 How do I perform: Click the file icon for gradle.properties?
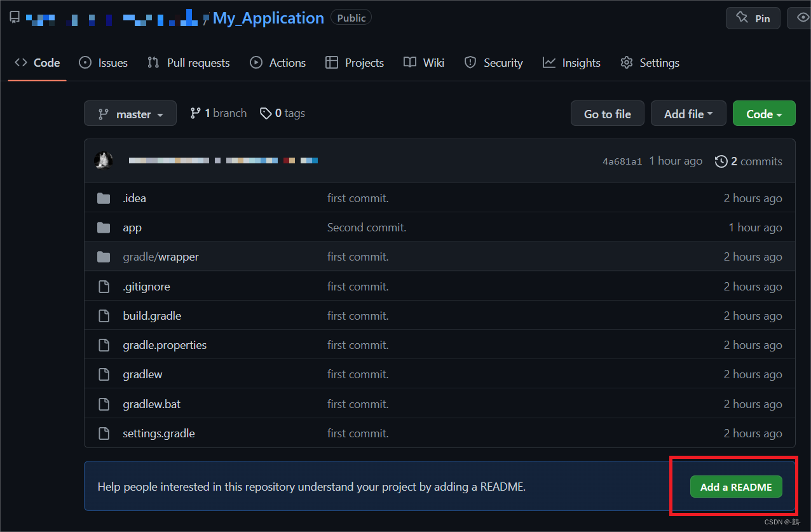tap(104, 345)
